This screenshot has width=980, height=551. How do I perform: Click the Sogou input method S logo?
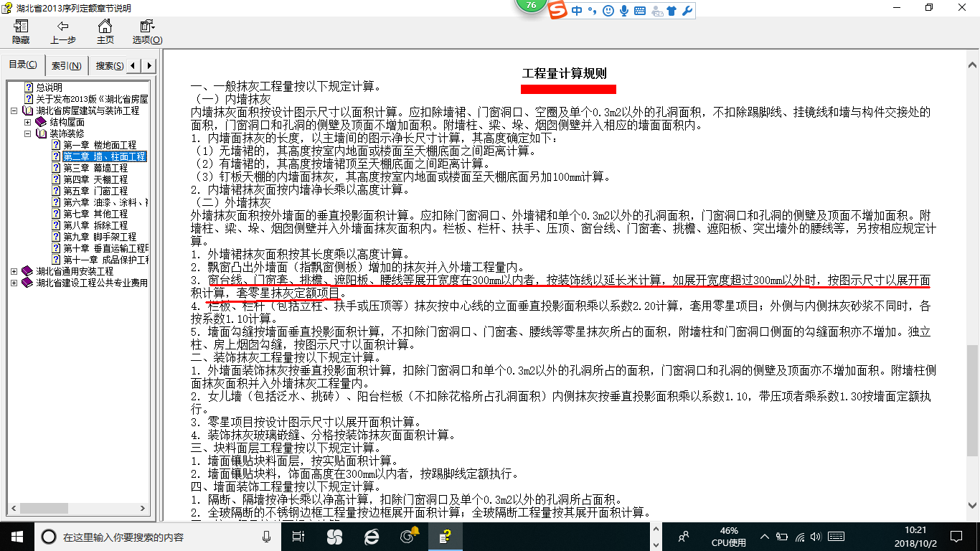pos(558,10)
